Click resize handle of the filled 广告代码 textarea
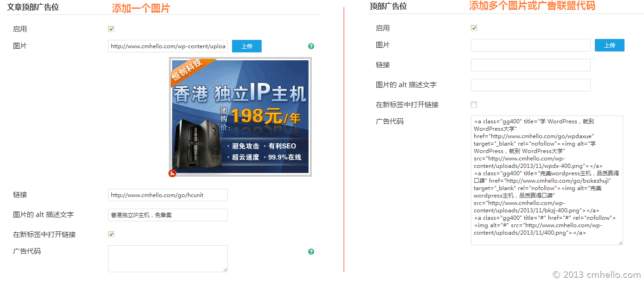Screen dimensions: 644x281 pyautogui.click(x=620, y=243)
